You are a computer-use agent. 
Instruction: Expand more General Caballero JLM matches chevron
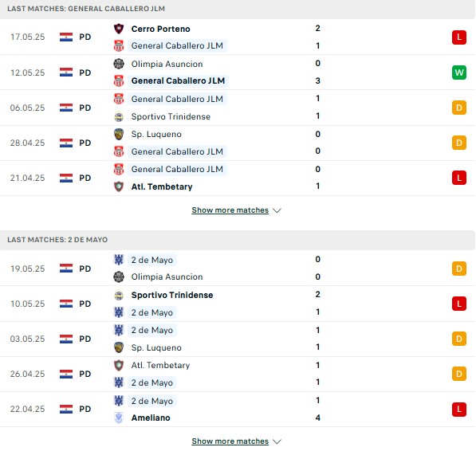click(x=277, y=210)
